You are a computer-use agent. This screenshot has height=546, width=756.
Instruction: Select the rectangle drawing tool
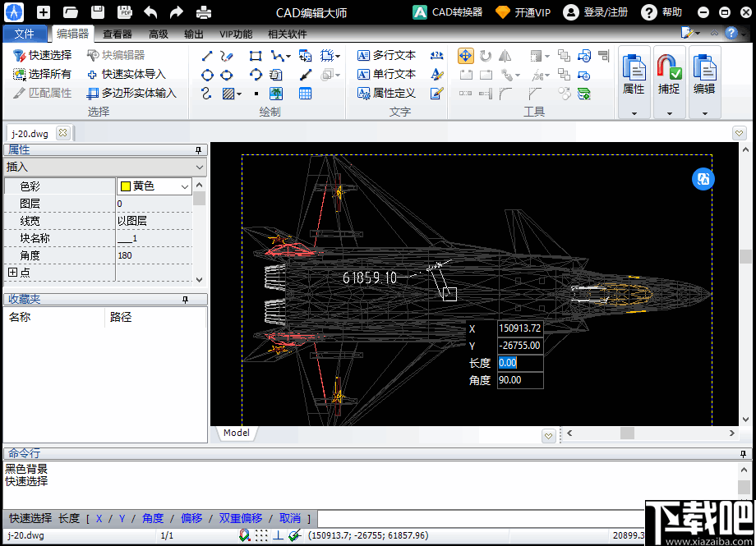(256, 56)
